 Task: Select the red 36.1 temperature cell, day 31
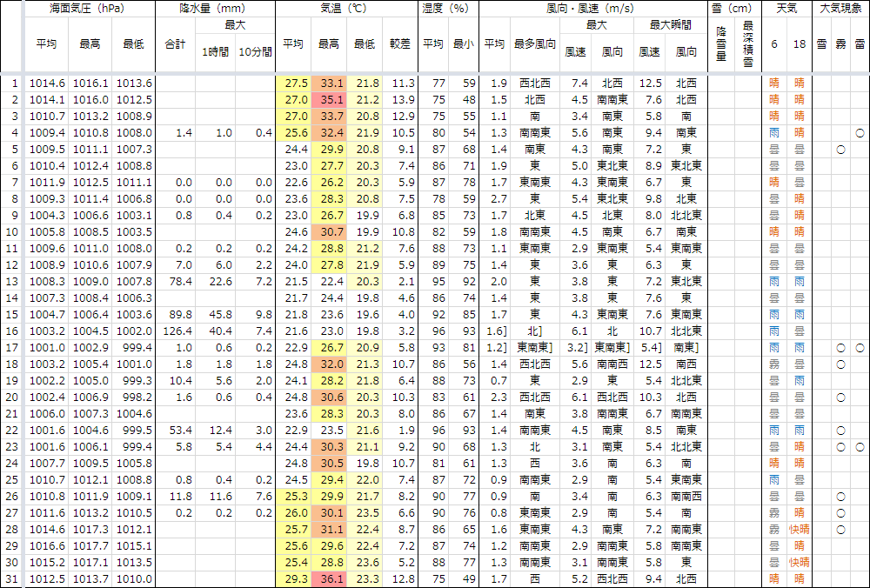point(331,579)
